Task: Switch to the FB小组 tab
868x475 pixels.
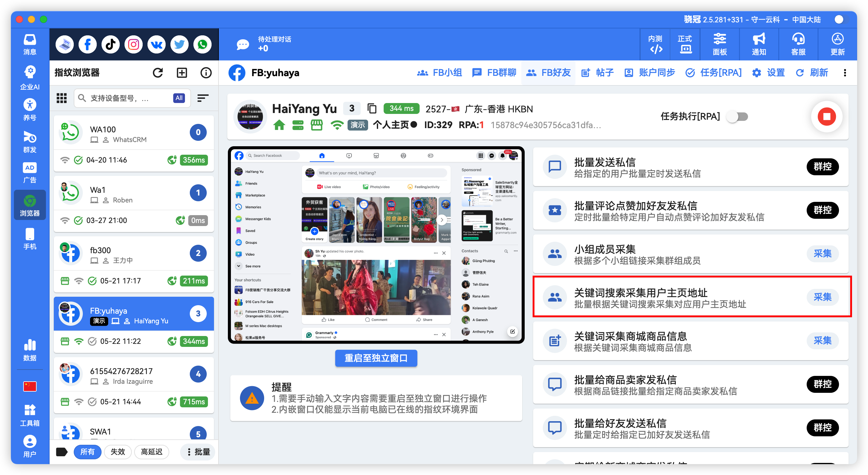Action: click(440, 73)
